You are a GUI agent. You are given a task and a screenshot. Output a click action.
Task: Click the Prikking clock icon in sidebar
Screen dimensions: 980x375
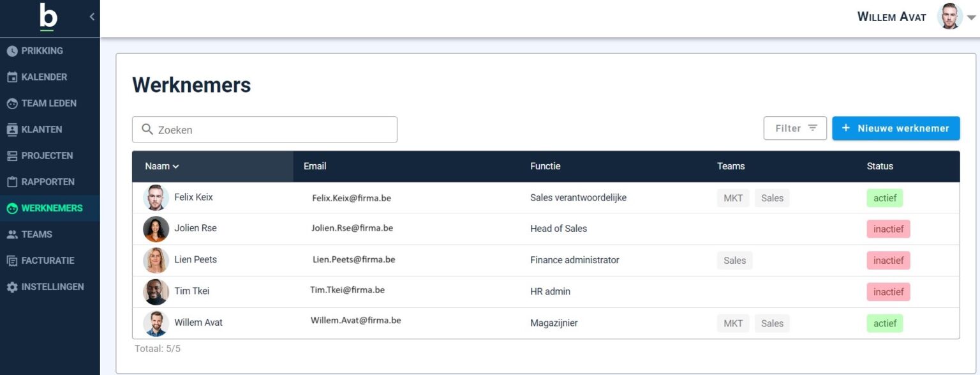click(x=12, y=51)
